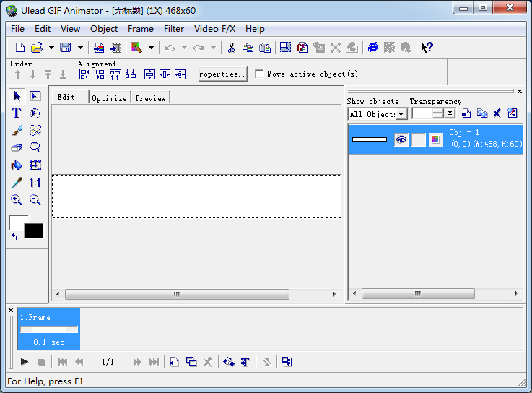Choose the Flood Fill bucket tool
Image resolution: width=532 pixels, height=393 pixels.
point(17,165)
